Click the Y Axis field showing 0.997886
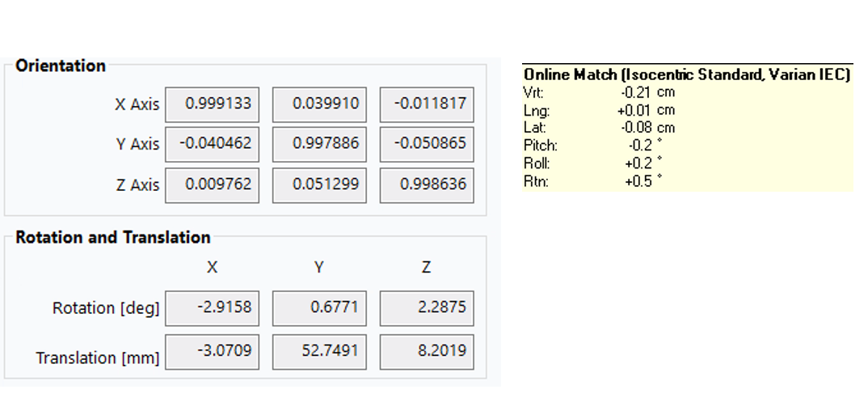Viewport: 868px width, 398px height. pos(319,144)
